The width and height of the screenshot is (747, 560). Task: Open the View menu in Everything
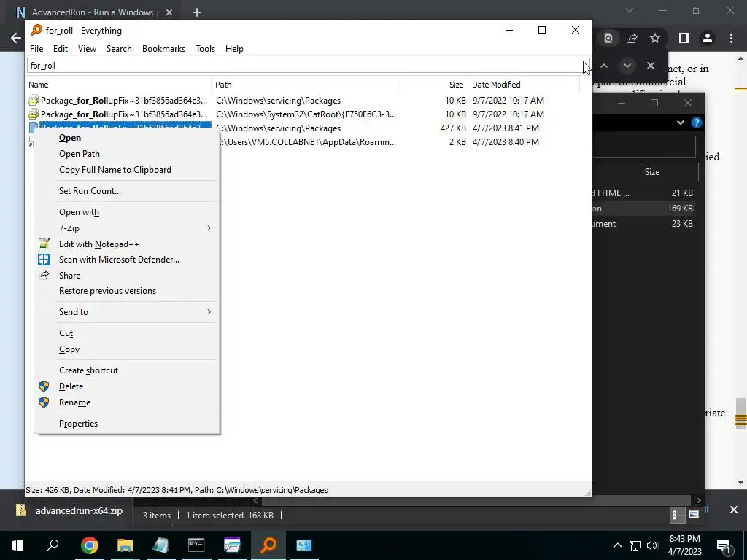pyautogui.click(x=88, y=49)
